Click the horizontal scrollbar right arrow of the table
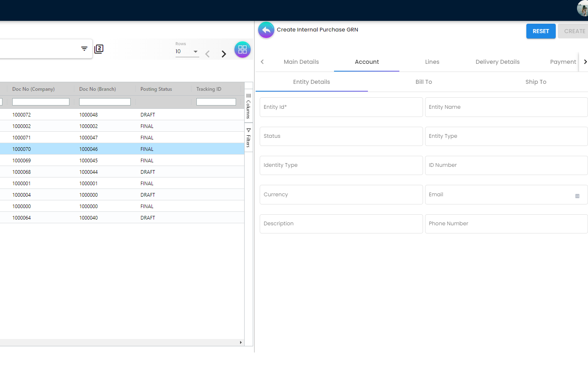Viewport: 588px width, 368px height. click(241, 343)
